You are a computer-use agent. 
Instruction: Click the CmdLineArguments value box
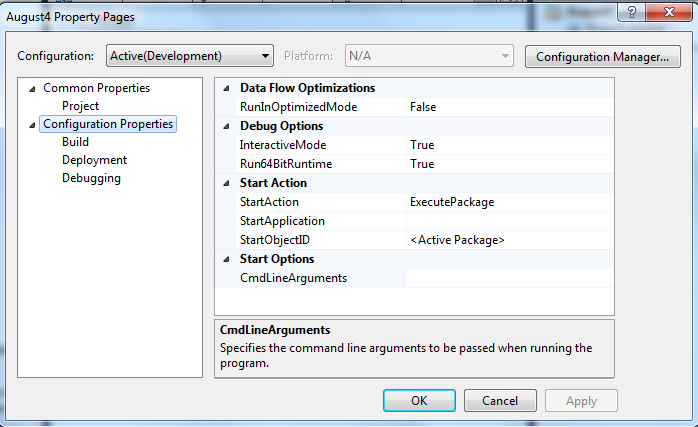(509, 278)
